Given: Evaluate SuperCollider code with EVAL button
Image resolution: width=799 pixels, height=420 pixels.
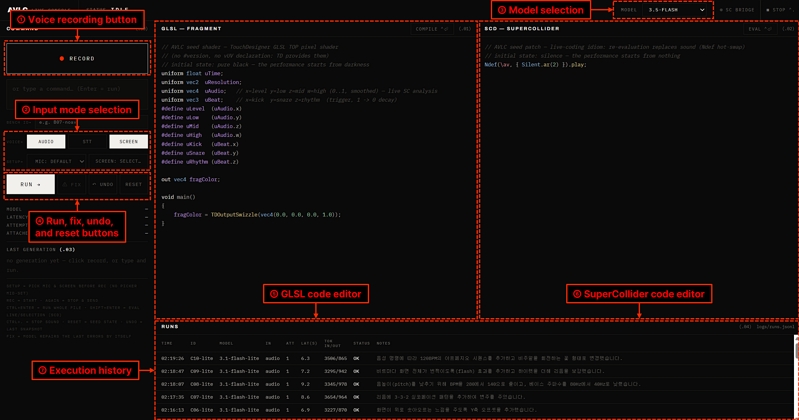Looking at the screenshot, I should pyautogui.click(x=762, y=29).
